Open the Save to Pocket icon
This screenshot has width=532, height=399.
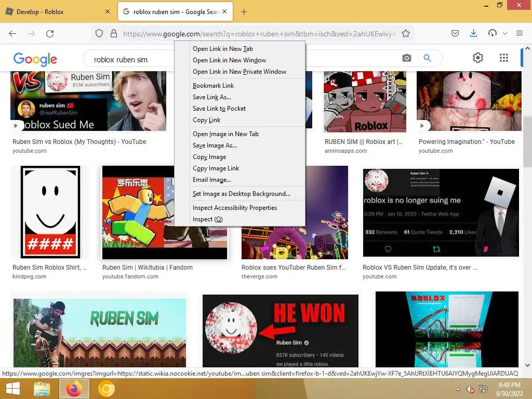[455, 33]
